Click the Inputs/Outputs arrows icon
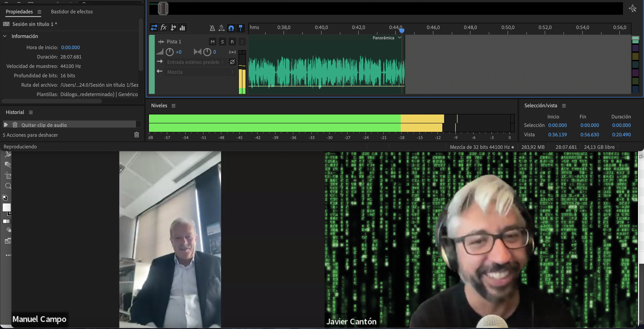Screen dimensions: 644x329 [154, 27]
